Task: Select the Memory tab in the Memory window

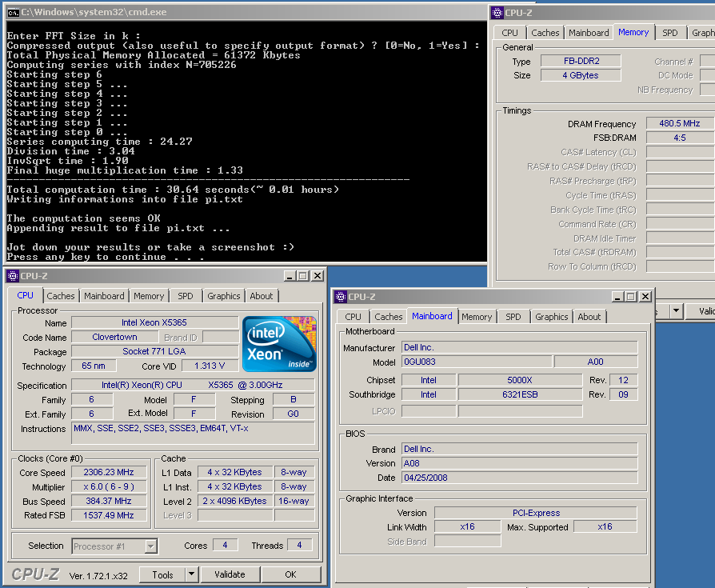Action: tap(633, 32)
